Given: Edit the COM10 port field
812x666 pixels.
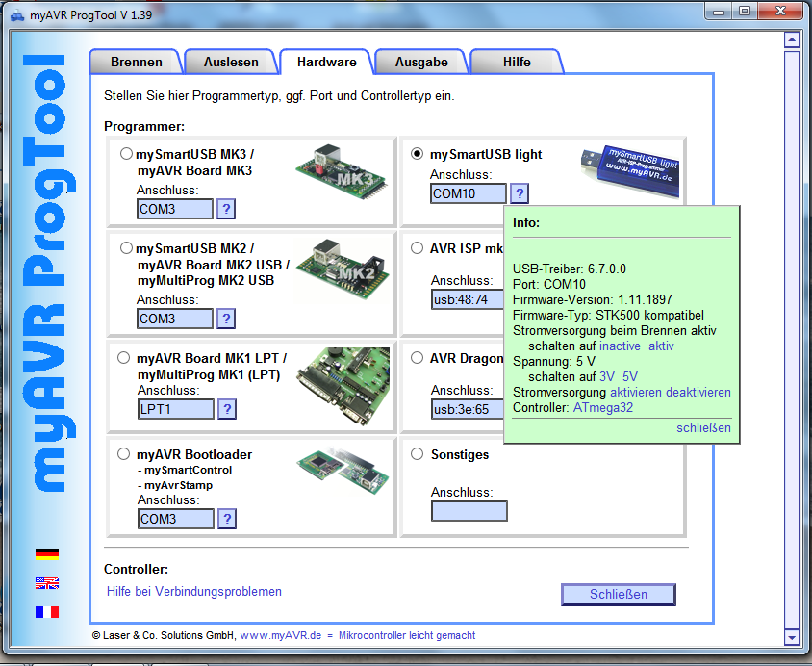Looking at the screenshot, I should click(x=469, y=193).
